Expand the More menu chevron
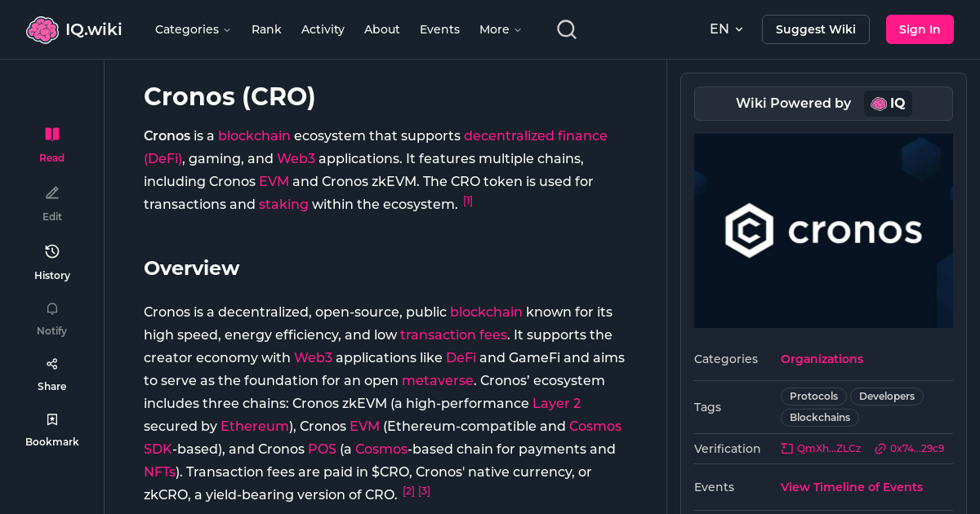Image resolution: width=980 pixels, height=514 pixels. click(500, 29)
